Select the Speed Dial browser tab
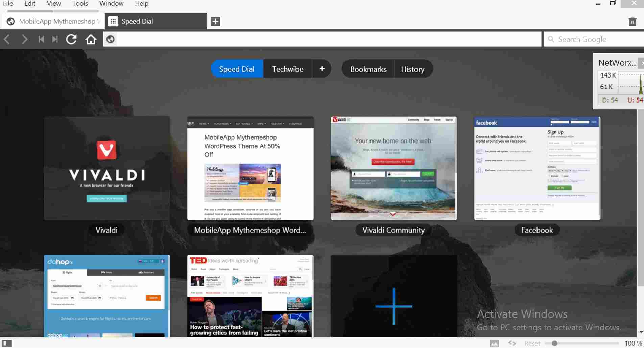This screenshot has width=644, height=349. [x=156, y=21]
